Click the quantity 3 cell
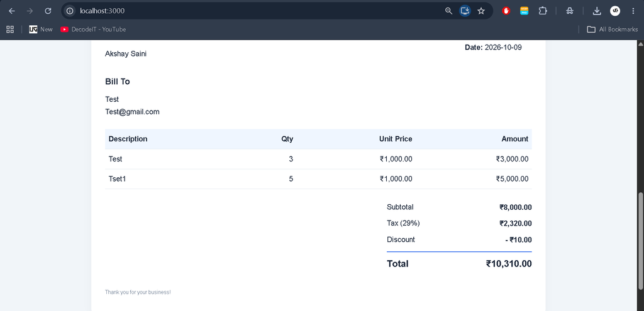The image size is (644, 311). [x=291, y=159]
